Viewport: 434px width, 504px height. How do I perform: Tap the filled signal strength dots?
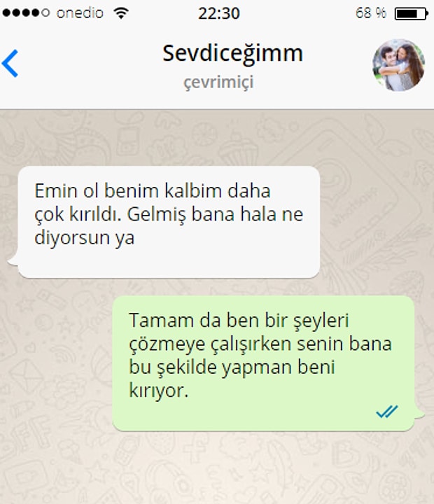pos(21,13)
